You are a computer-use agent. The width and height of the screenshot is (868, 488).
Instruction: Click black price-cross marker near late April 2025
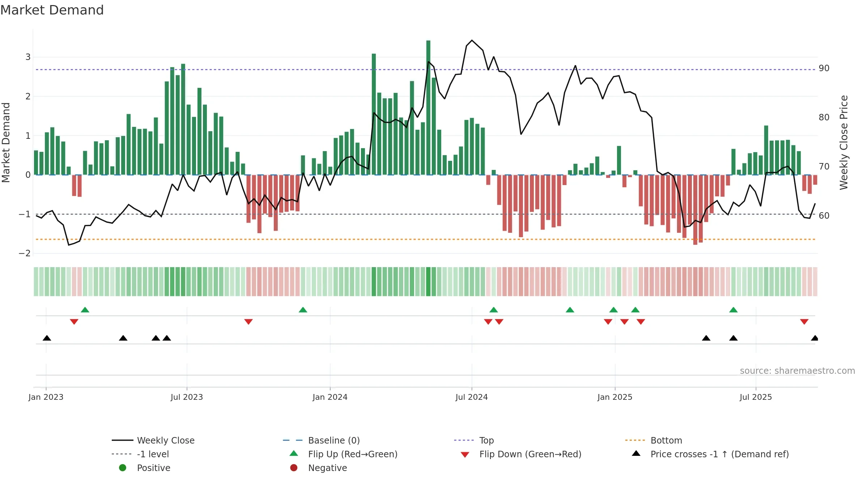(x=706, y=338)
